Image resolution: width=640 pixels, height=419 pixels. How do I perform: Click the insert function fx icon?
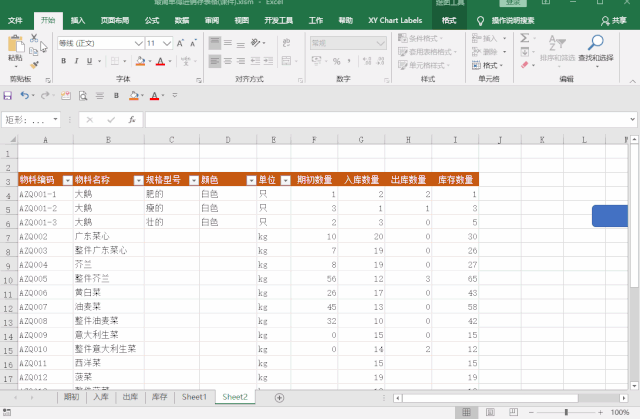point(134,119)
